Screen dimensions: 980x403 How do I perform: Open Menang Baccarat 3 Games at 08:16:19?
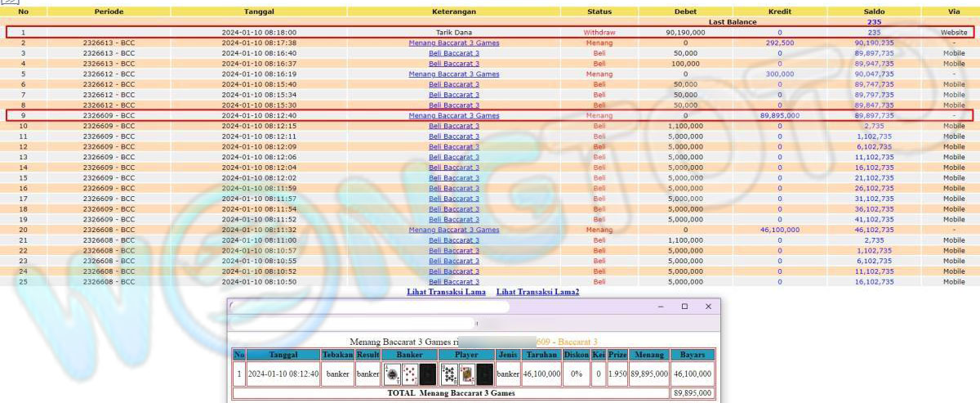(453, 74)
